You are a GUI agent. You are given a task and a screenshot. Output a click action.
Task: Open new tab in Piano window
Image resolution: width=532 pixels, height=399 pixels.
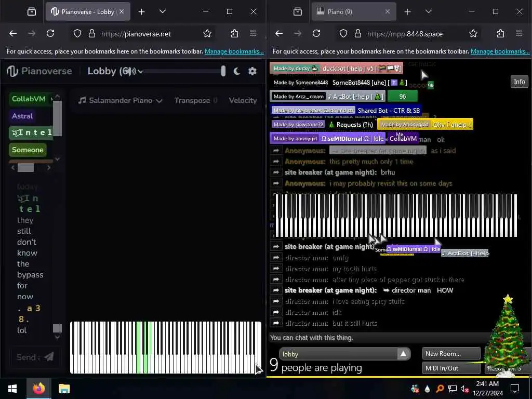pyautogui.click(x=408, y=12)
